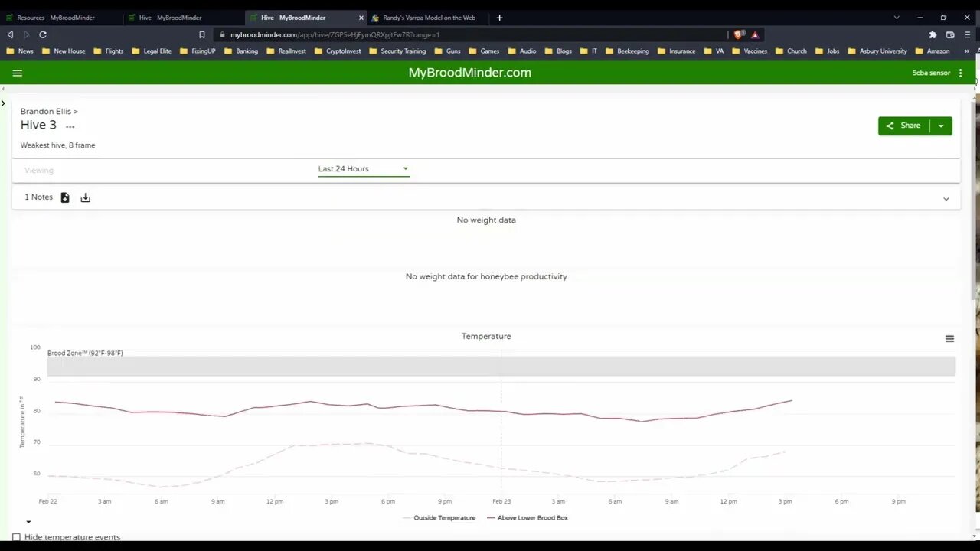Click the Feb 23 axis label

pyautogui.click(x=501, y=502)
